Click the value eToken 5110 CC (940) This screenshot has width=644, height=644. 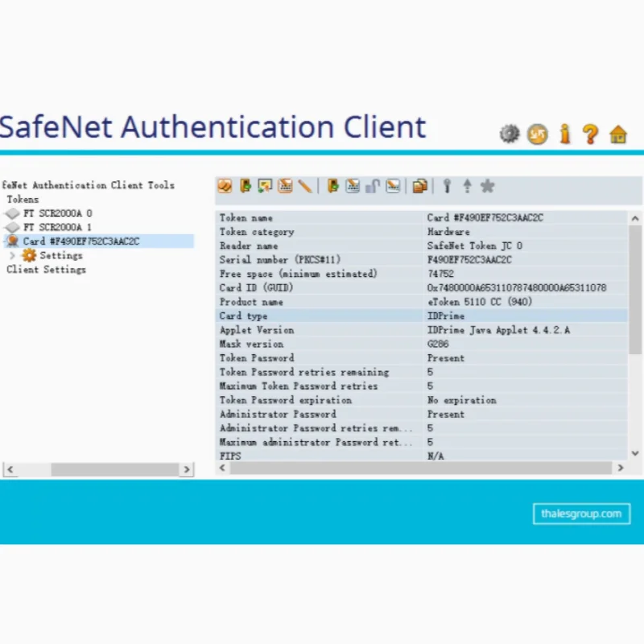click(x=479, y=302)
